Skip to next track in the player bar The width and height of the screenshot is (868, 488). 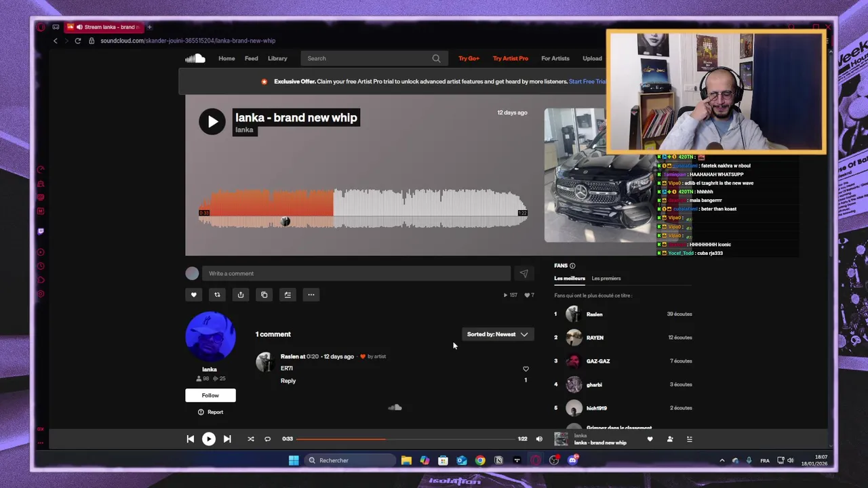[x=227, y=439]
